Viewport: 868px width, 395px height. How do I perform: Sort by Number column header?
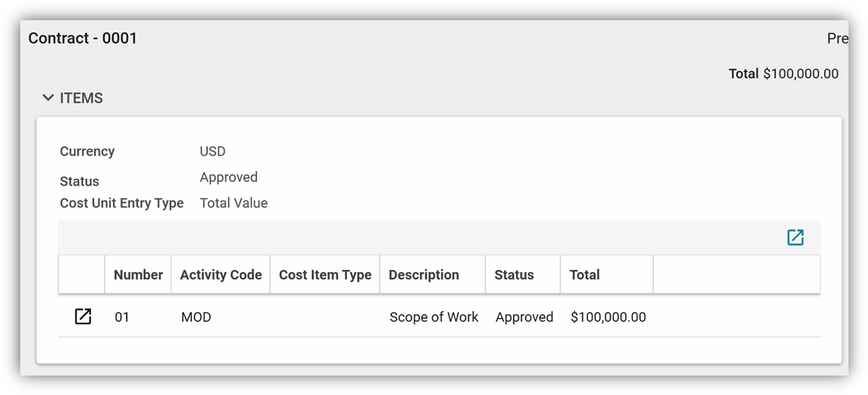pos(138,274)
